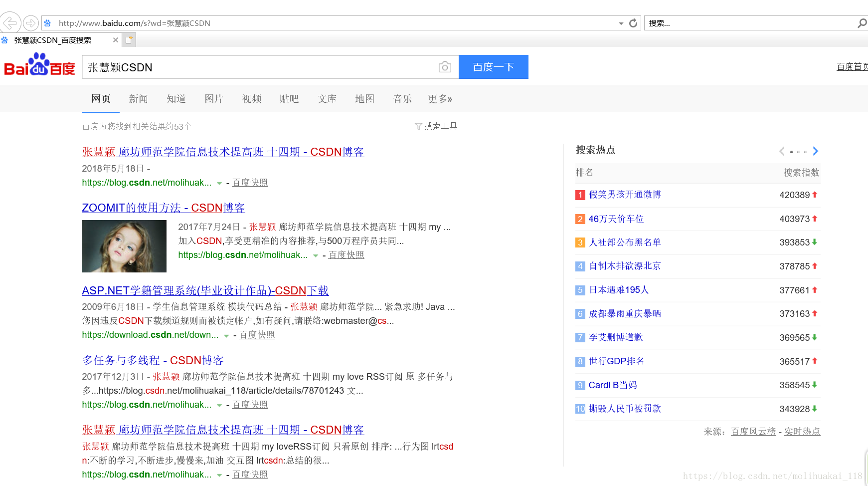Expand dropdown arrow beside ZOOMIT result URL

[316, 255]
